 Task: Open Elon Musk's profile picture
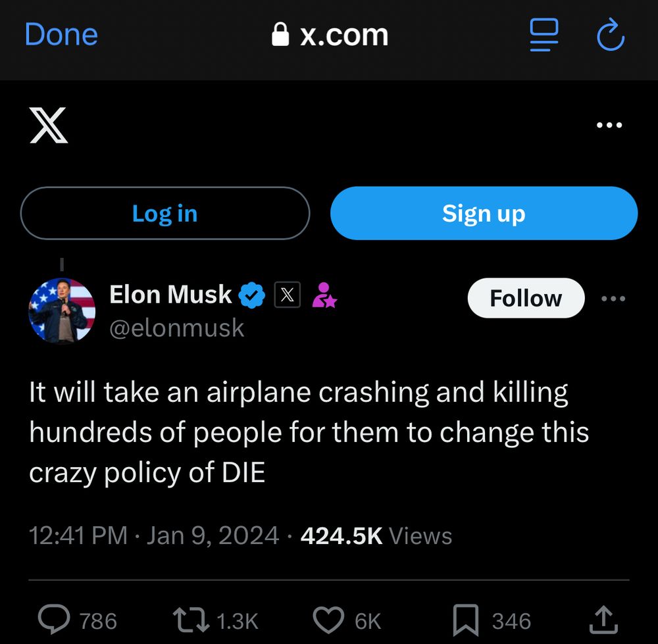point(63,311)
